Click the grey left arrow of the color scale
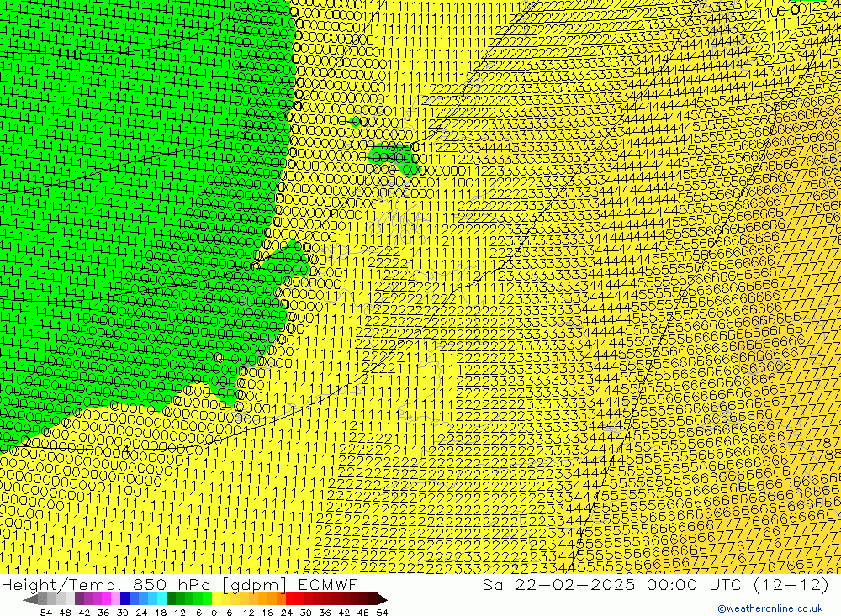The width and height of the screenshot is (841, 616). pyautogui.click(x=30, y=599)
